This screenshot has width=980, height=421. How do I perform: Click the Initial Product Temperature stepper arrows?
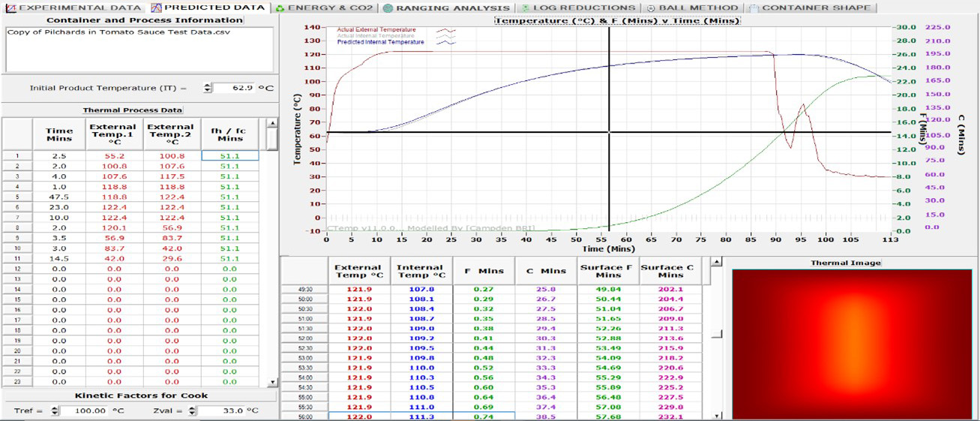[208, 88]
